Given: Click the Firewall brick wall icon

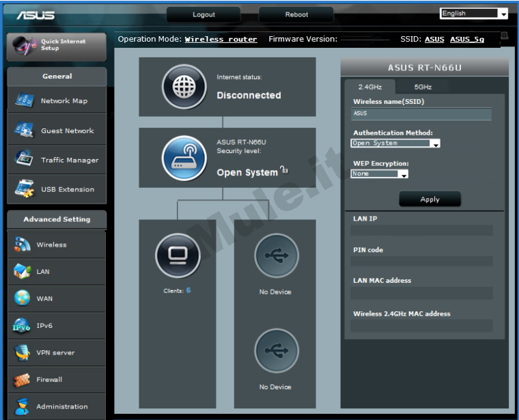Looking at the screenshot, I should [22, 380].
